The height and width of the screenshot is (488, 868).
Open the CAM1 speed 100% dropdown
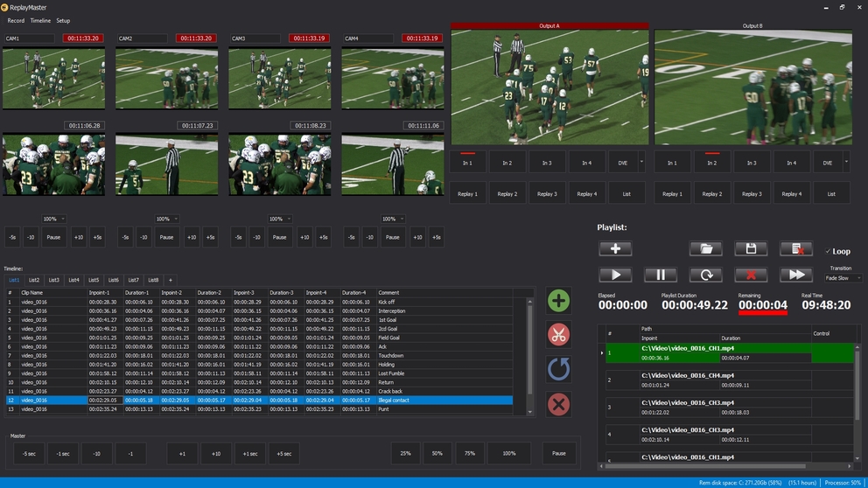(54, 219)
